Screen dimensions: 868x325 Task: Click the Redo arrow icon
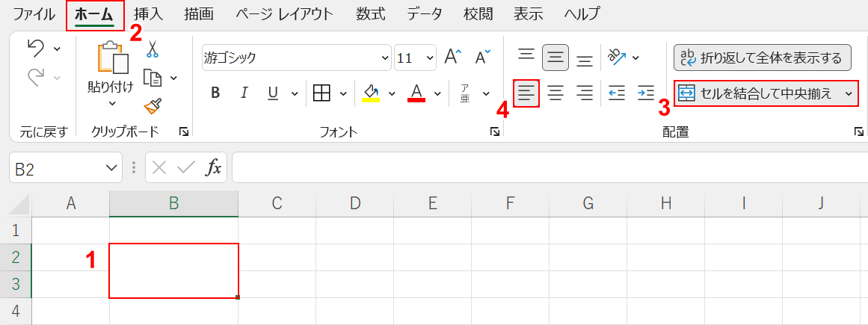(x=36, y=77)
